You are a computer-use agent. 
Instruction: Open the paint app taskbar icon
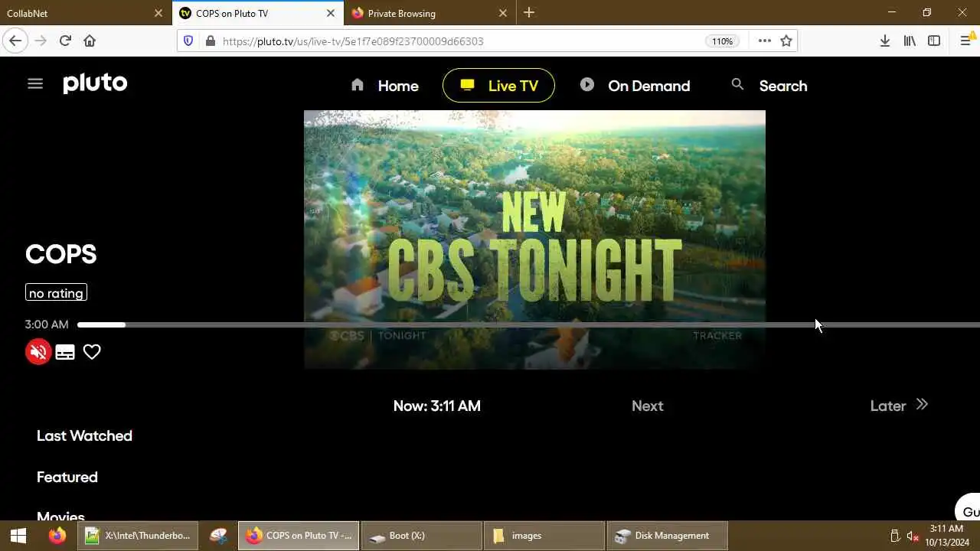pyautogui.click(x=218, y=536)
